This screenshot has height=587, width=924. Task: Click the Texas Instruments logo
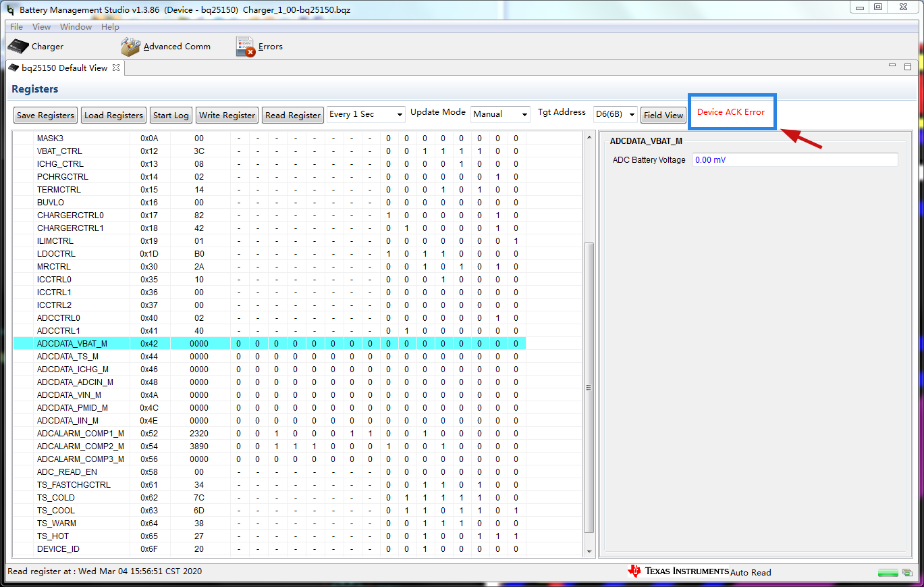pyautogui.click(x=678, y=571)
